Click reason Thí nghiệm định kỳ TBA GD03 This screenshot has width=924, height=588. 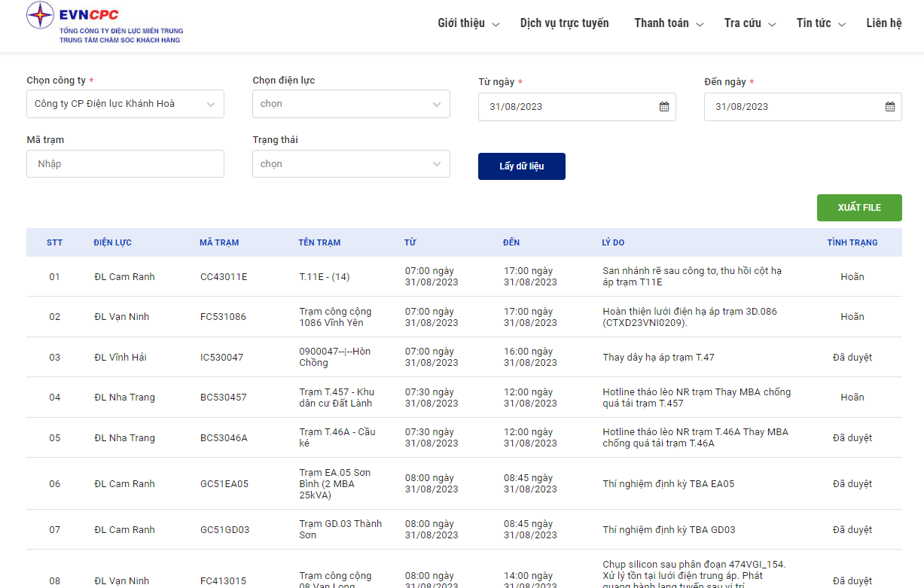pos(669,530)
